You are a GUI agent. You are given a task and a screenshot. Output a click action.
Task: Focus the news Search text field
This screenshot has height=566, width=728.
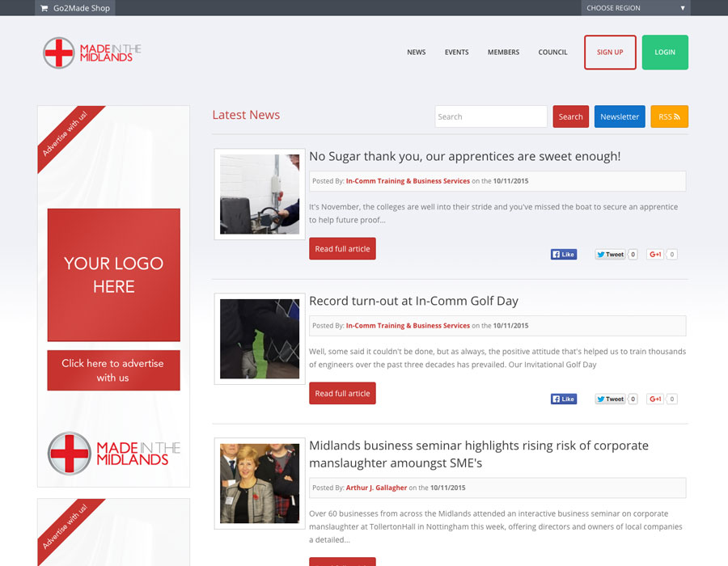click(490, 116)
